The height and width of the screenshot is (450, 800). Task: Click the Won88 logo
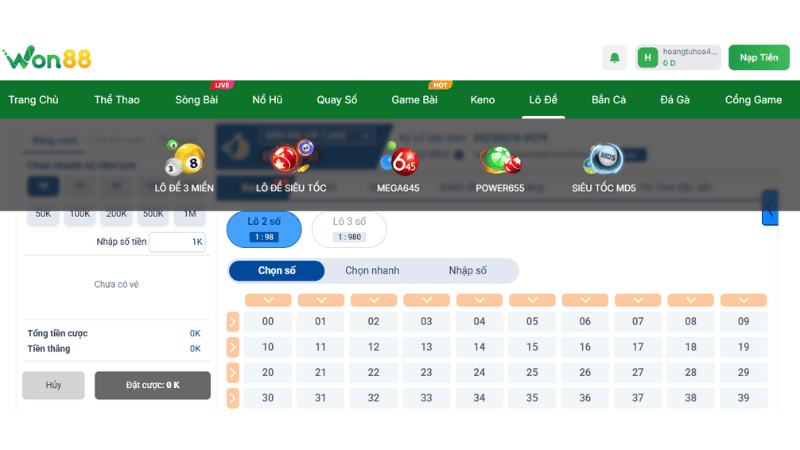pos(47,57)
